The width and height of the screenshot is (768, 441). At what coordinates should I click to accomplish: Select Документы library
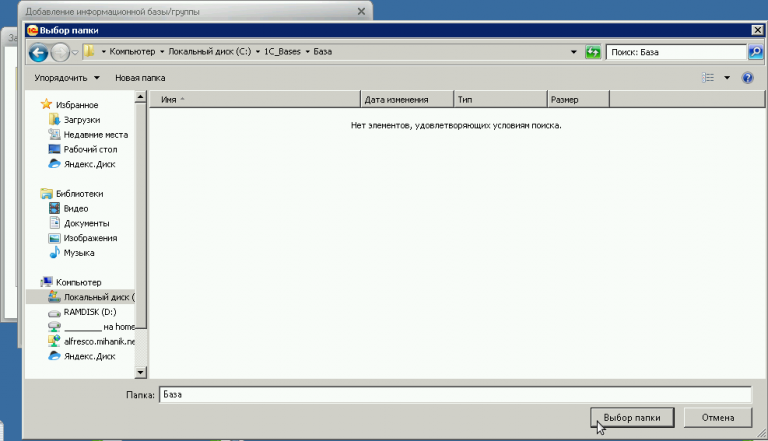pos(86,223)
